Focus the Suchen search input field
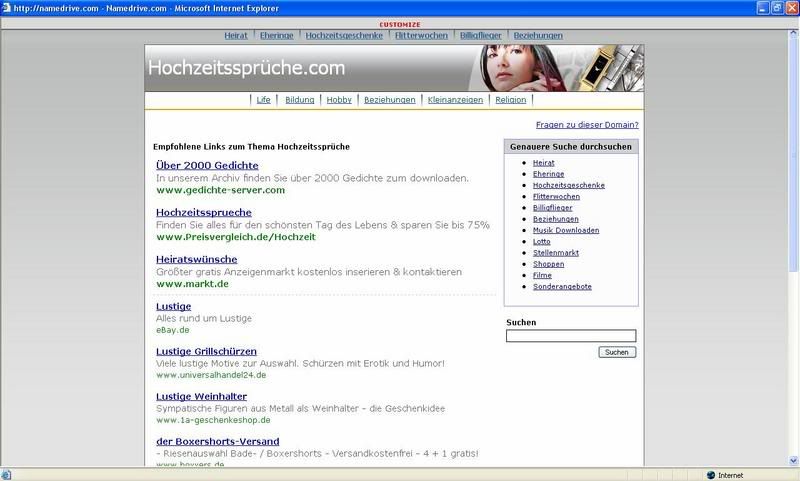Viewport: 800px width, 481px height. click(571, 336)
